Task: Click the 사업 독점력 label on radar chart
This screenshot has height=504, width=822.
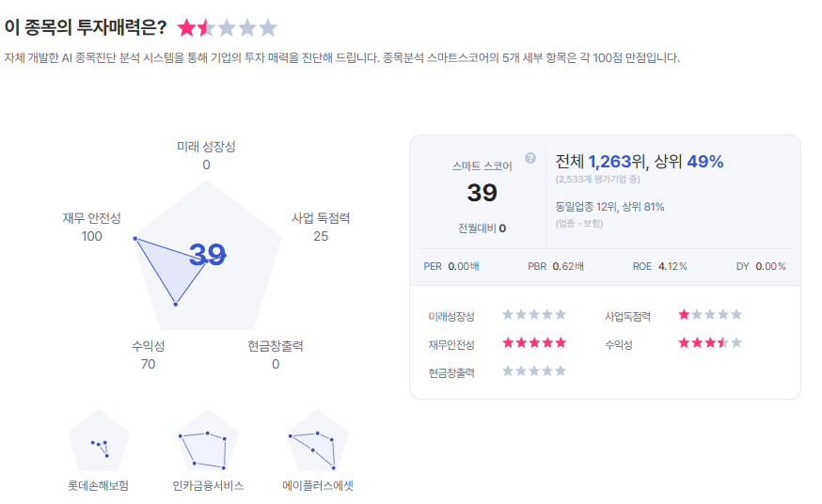Action: coord(321,218)
